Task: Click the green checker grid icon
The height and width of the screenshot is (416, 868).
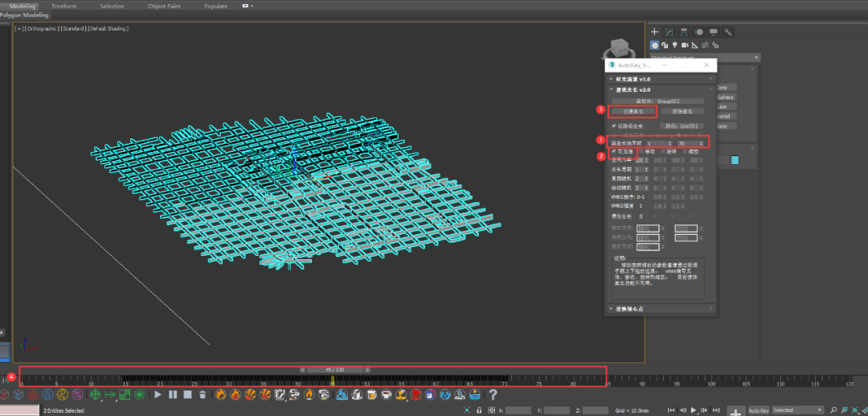Action: click(x=125, y=394)
